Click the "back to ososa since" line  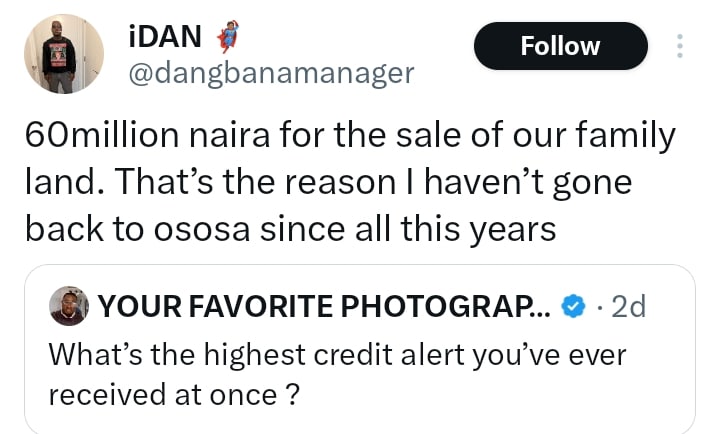pos(290,229)
